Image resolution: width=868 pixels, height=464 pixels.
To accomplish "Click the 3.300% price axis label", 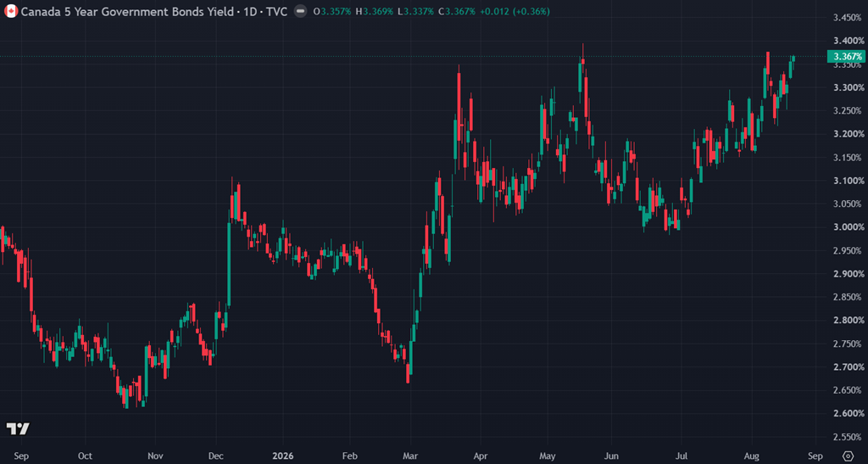I will click(x=848, y=87).
